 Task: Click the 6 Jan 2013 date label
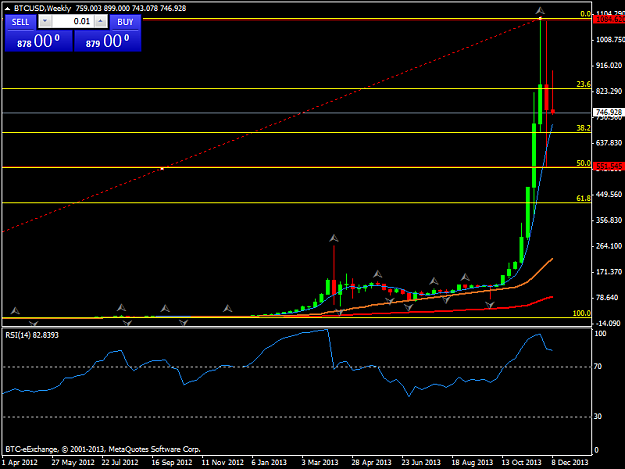tap(269, 462)
